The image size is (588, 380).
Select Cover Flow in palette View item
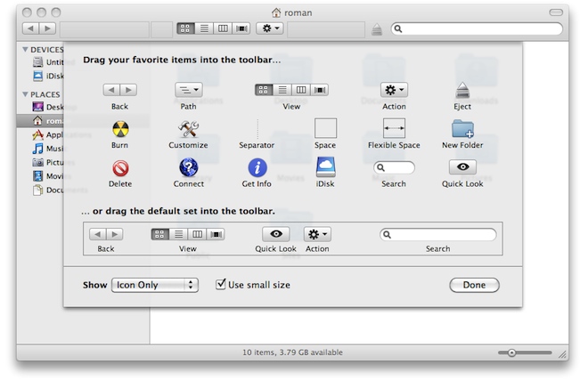[320, 90]
